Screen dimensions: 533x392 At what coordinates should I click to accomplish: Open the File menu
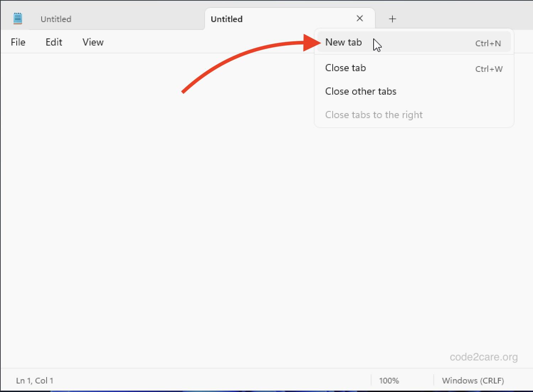coord(18,42)
